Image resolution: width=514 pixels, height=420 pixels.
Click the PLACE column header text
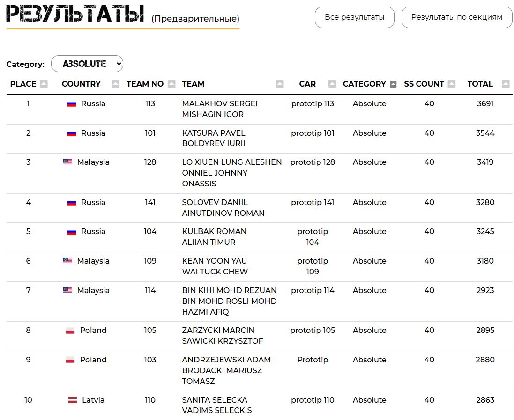pos(23,84)
